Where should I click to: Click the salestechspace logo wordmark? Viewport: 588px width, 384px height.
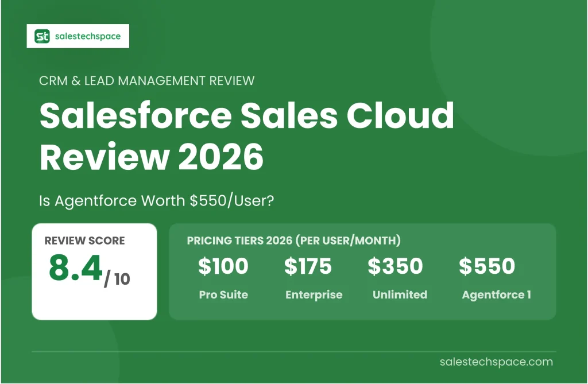[88, 36]
